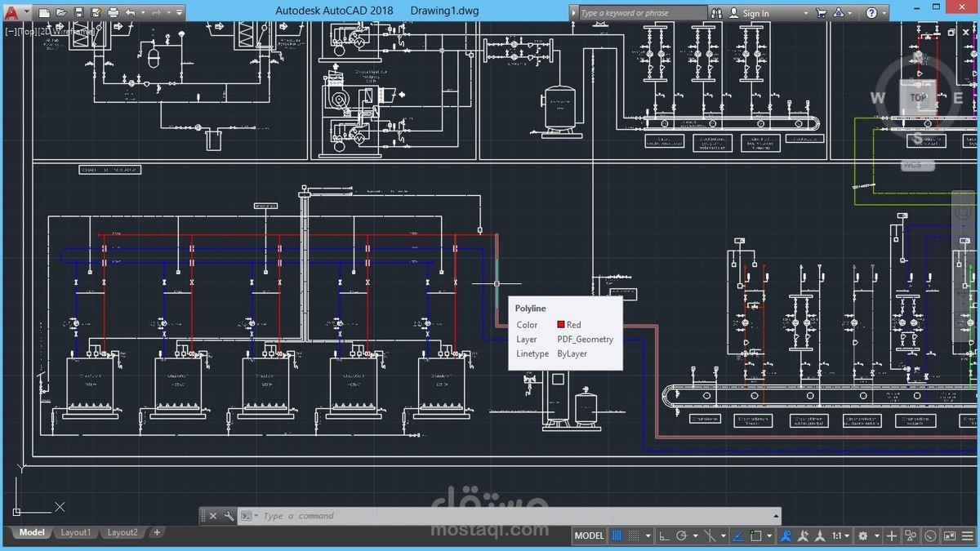The image size is (980, 551).
Task: Click the annotation scale sync icon
Action: coord(821,536)
